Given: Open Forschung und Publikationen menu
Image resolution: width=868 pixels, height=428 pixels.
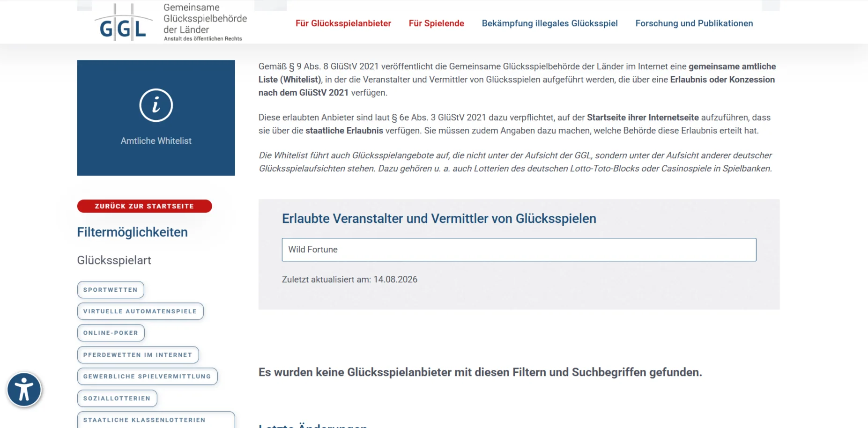Looking at the screenshot, I should [x=694, y=23].
